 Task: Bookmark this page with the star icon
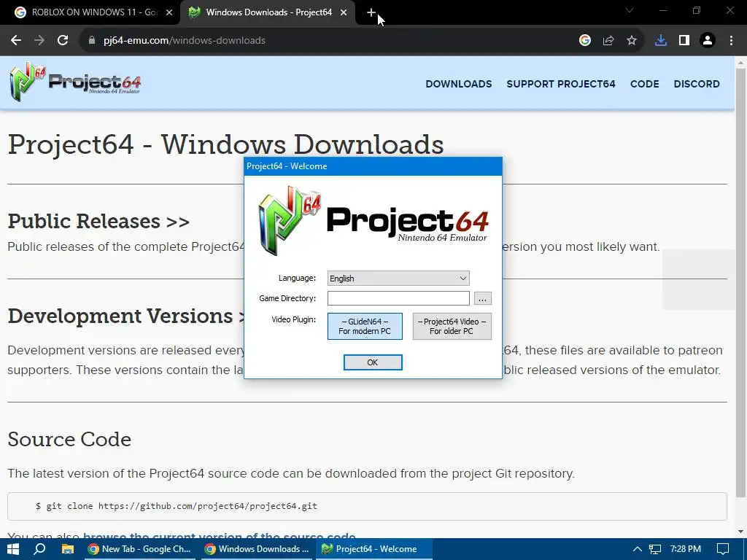[632, 41]
